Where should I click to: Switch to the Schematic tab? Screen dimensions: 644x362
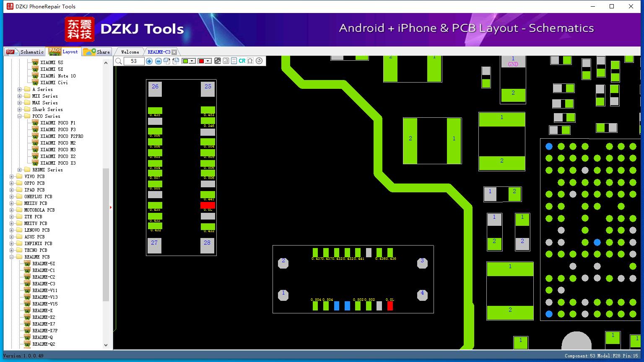click(25, 52)
